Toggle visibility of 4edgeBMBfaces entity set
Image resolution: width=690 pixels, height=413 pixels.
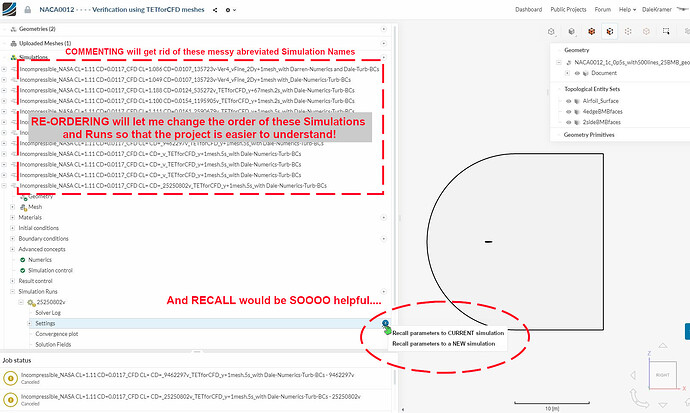569,112
